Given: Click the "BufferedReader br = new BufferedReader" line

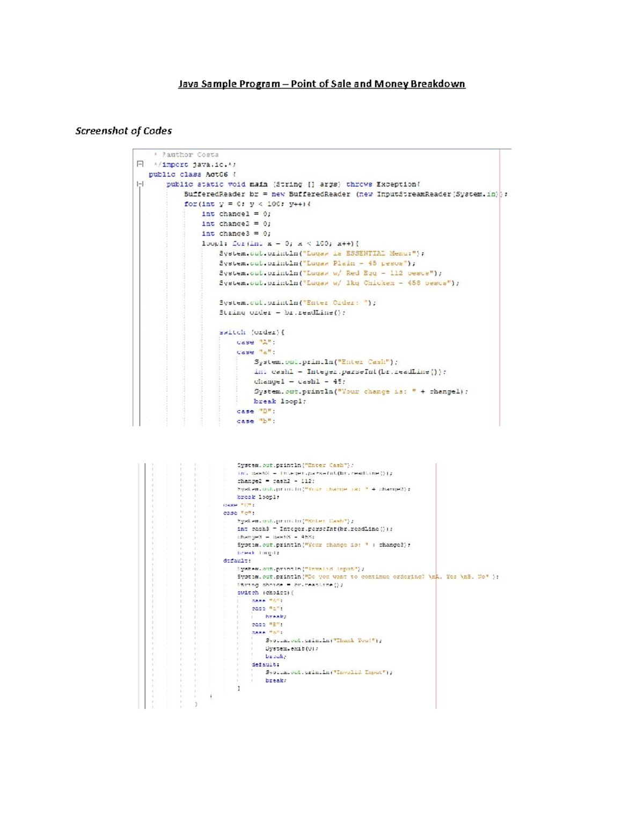Looking at the screenshot, I should (x=346, y=194).
